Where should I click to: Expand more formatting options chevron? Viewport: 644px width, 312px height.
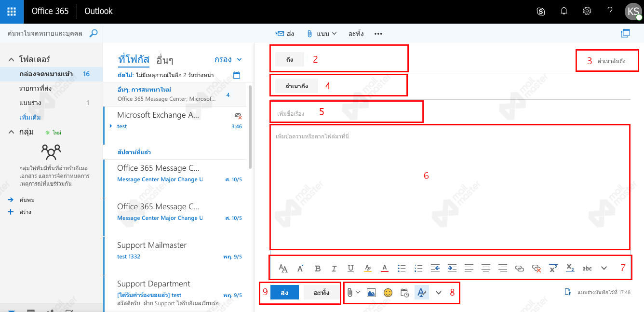(604, 269)
